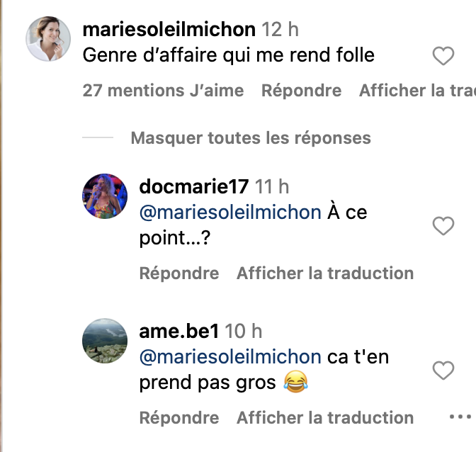Show translation of mariesoleilmichon's top comment
476x452 pixels.
(x=417, y=91)
